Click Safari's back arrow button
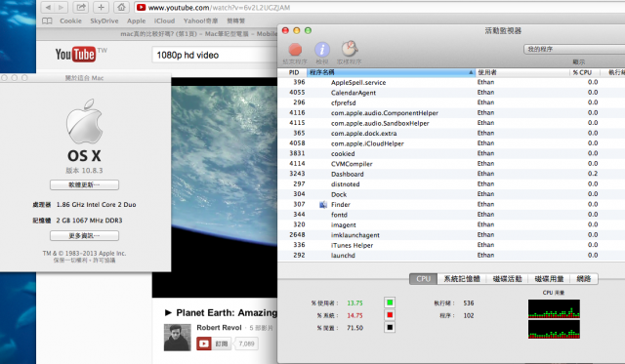Image resolution: width=625 pixels, height=364 pixels. [48, 7]
